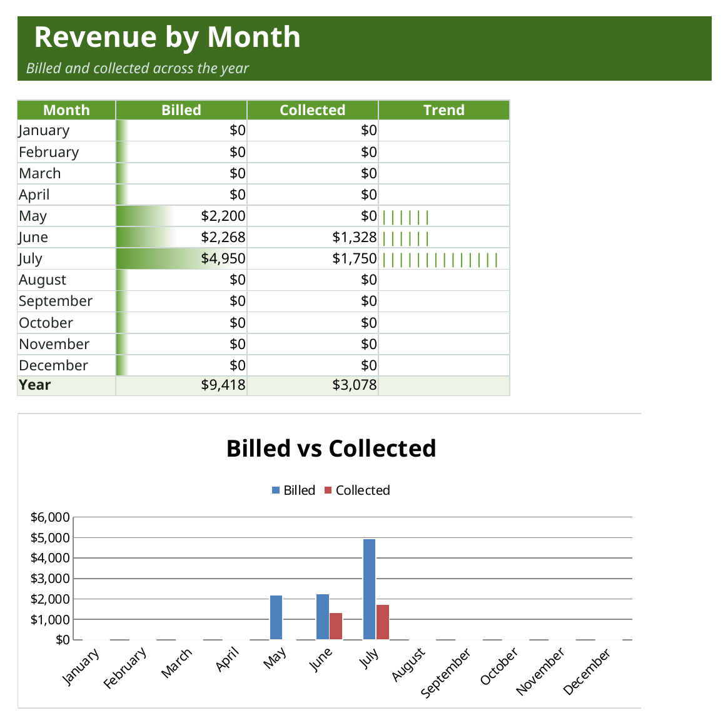Click the Billed column header
This screenshot has width=728, height=725.
181,110
